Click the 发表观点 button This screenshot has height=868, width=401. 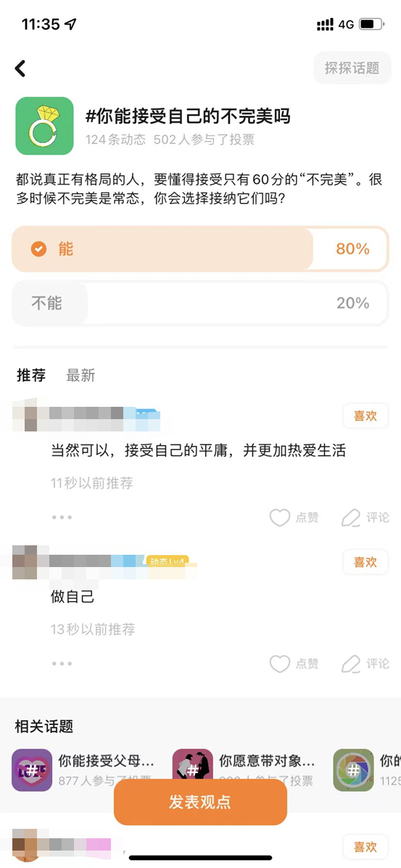point(200,802)
